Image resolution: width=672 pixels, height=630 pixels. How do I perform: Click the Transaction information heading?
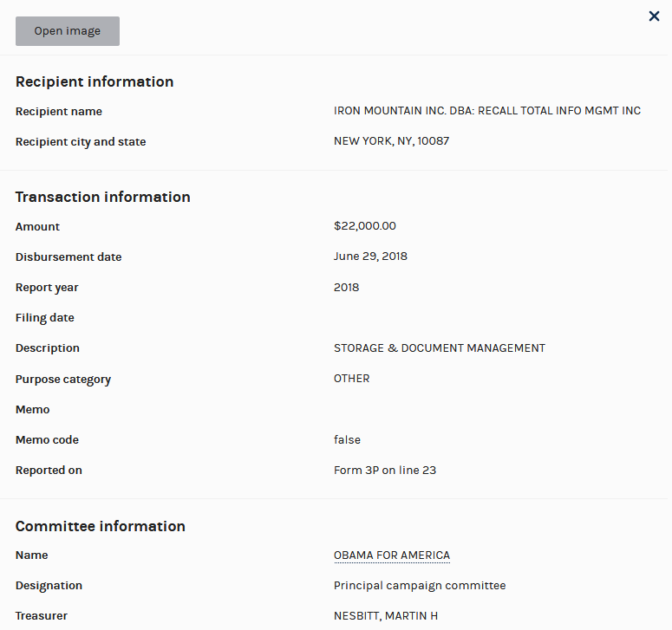coord(103,197)
